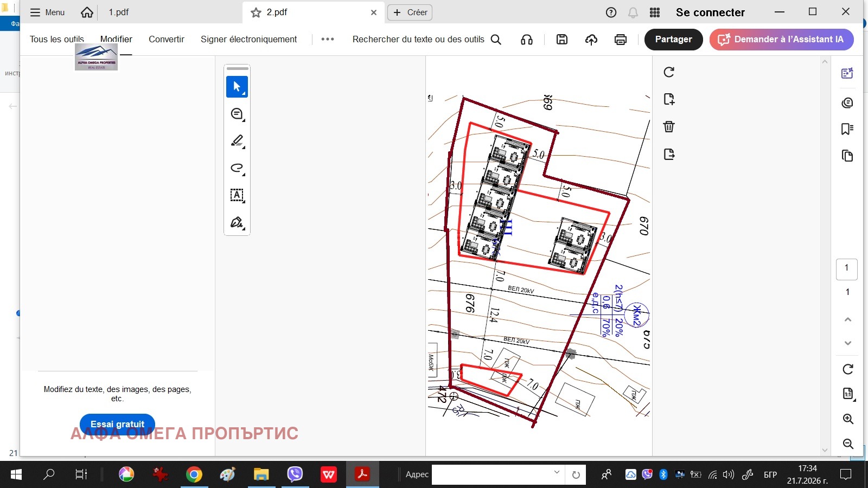The image size is (868, 488).
Task: Choose the Select arrow tool
Action: [x=237, y=87]
